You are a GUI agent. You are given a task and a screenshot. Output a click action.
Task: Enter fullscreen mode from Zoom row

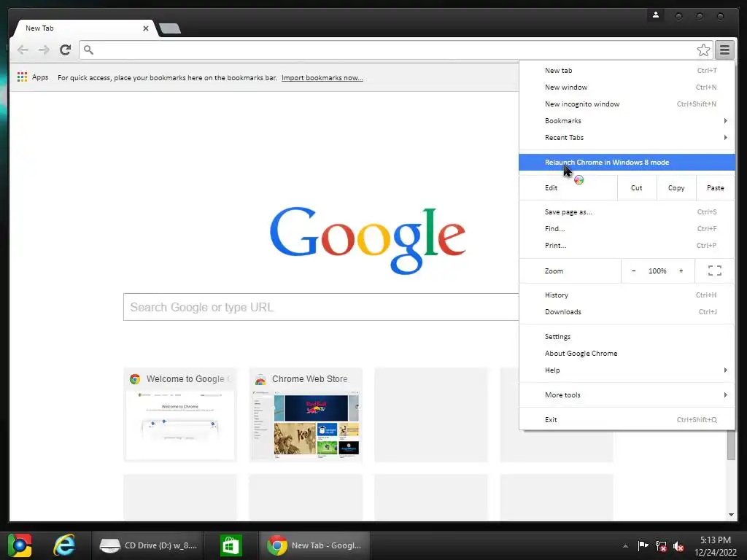click(x=715, y=271)
